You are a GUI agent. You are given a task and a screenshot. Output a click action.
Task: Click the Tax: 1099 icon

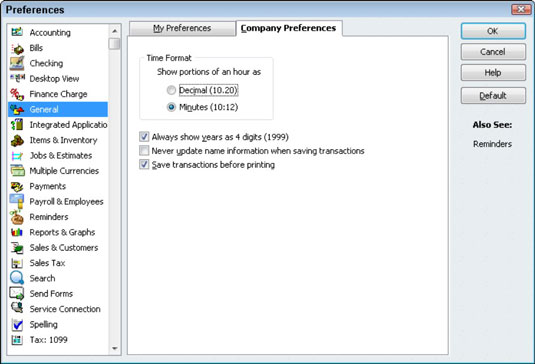17,340
